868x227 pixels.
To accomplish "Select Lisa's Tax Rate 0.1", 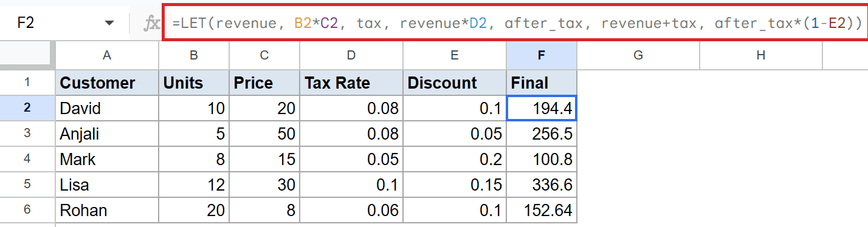I will (x=351, y=185).
